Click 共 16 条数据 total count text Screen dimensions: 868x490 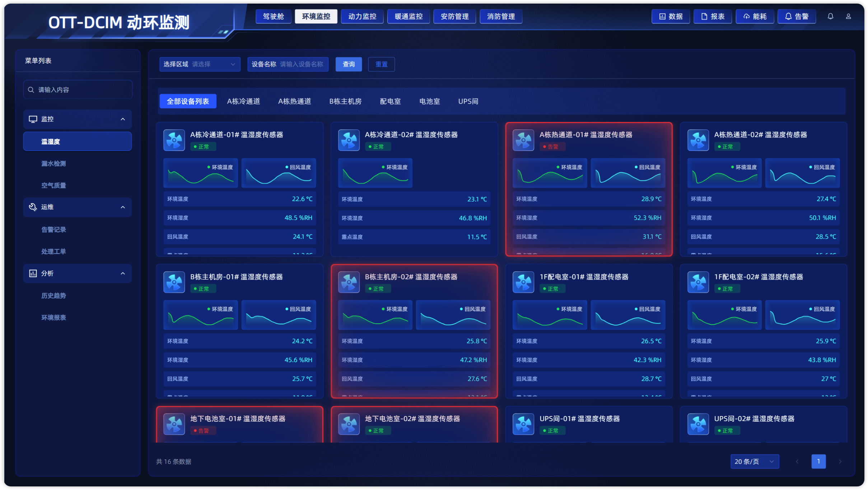tap(174, 462)
